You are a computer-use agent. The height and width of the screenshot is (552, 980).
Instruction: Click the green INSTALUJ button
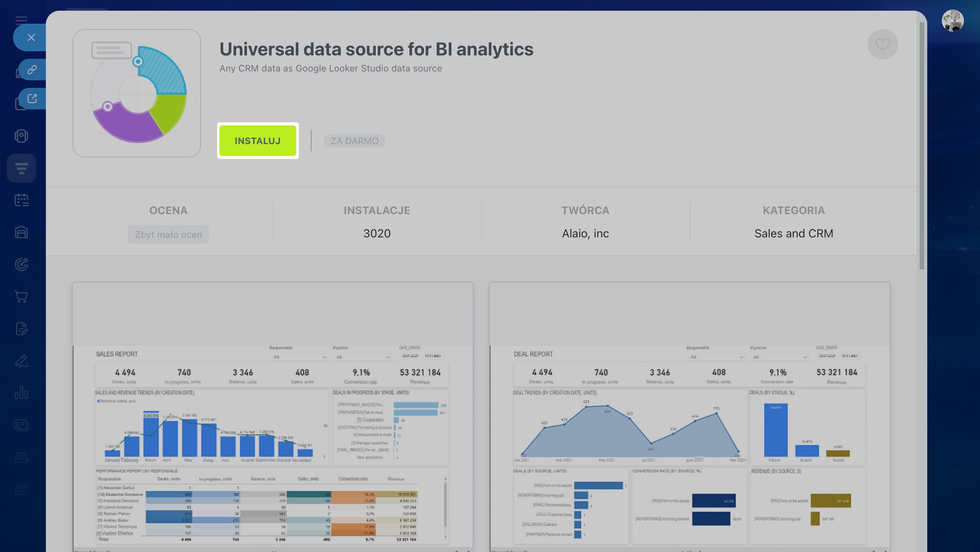[258, 141]
